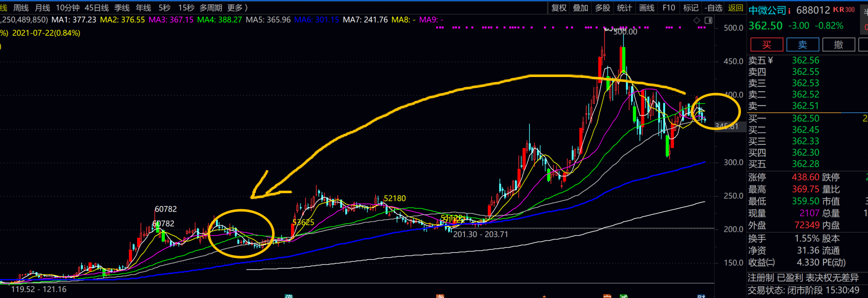Click the 中微公司 stock name
The width and height of the screenshot is (868, 298).
(x=767, y=10)
